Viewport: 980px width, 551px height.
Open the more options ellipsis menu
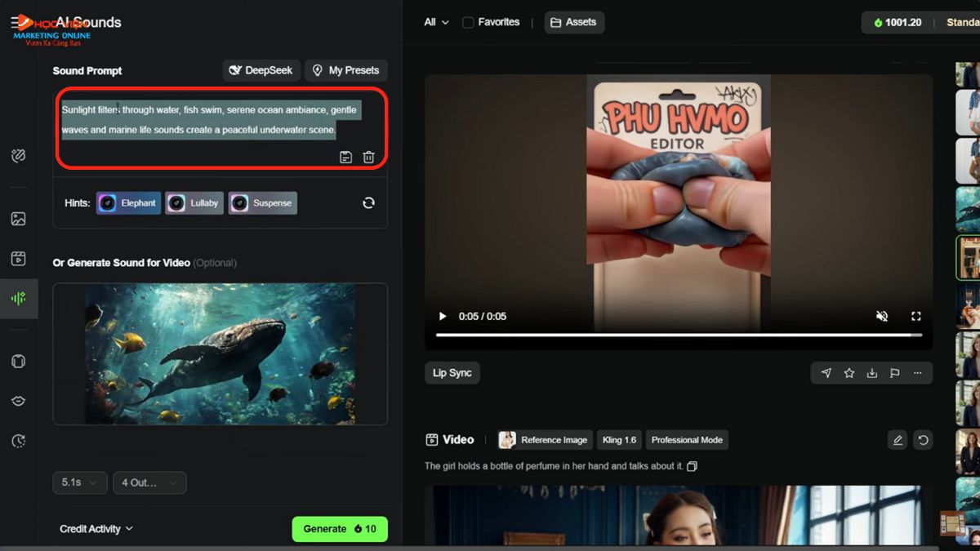tap(918, 373)
